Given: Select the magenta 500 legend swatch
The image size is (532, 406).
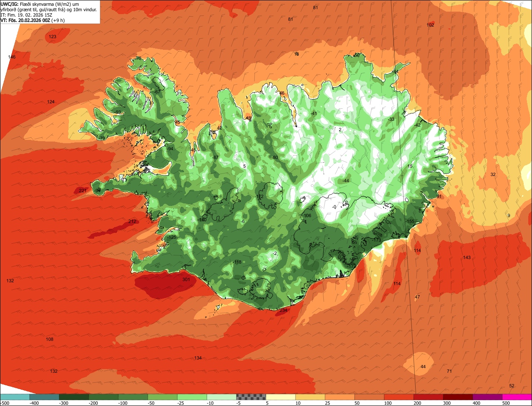Looking at the screenshot, I should click(x=517, y=396).
